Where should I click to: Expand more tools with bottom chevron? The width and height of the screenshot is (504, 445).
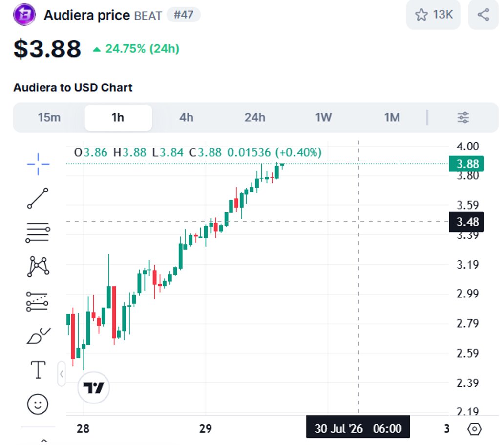pos(44,440)
